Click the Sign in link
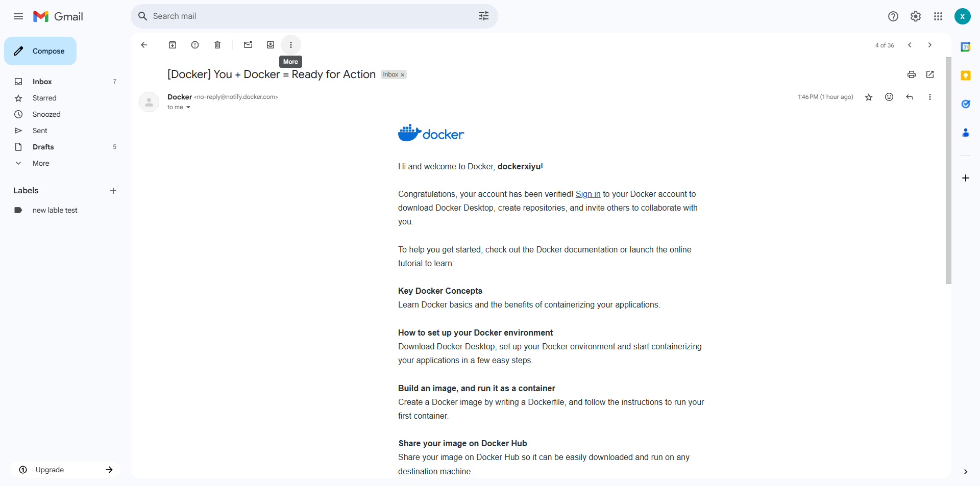 tap(588, 194)
